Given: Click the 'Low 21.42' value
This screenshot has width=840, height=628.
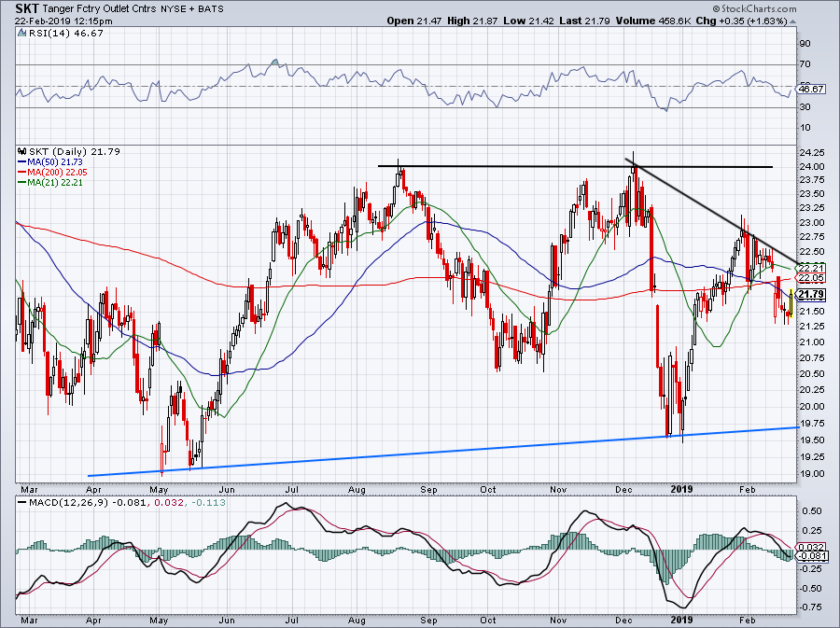Looking at the screenshot, I should tap(528, 21).
